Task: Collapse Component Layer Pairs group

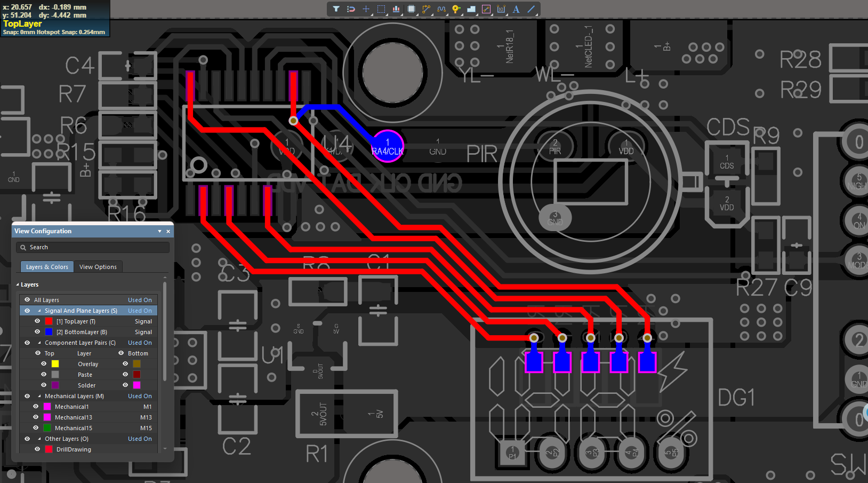Action: pos(39,343)
